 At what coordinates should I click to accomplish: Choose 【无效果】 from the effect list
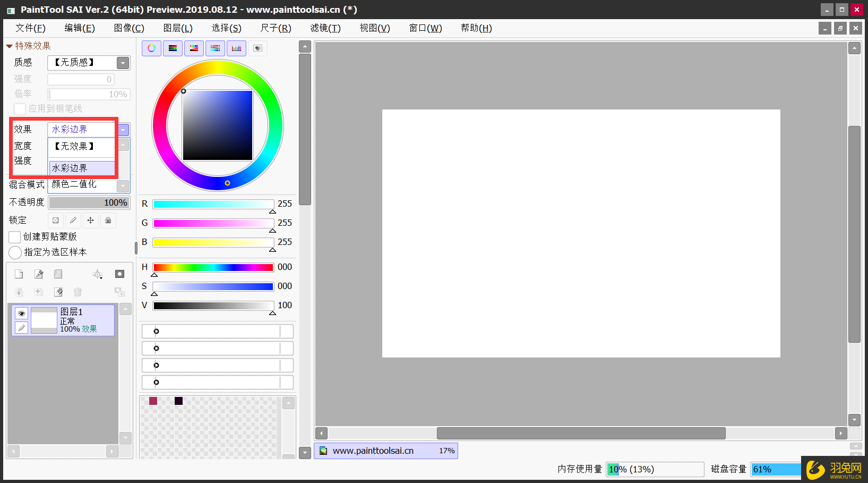pos(74,146)
